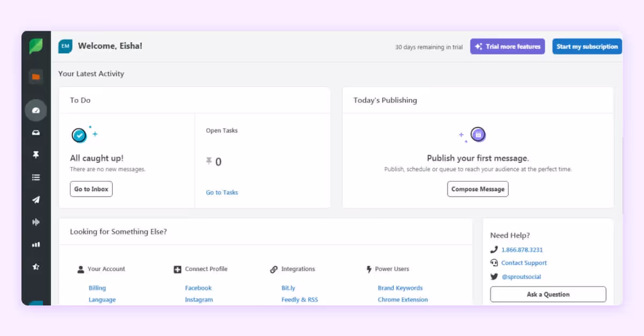This screenshot has width=644, height=336.
Task: Open the Tasks list icon in sidebar
Action: (35, 177)
